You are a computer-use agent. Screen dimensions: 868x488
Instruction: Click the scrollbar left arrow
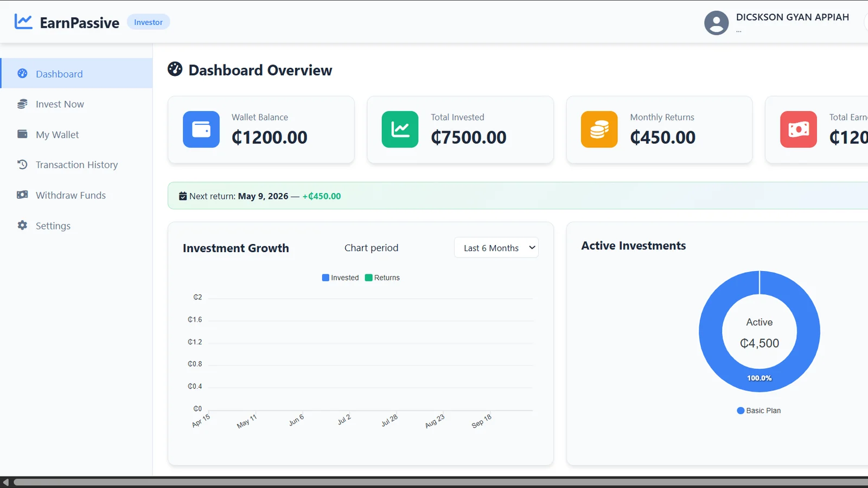click(x=5, y=482)
